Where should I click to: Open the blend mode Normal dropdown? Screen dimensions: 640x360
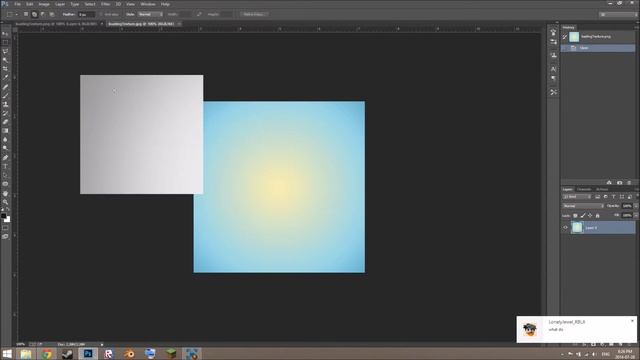pos(583,206)
